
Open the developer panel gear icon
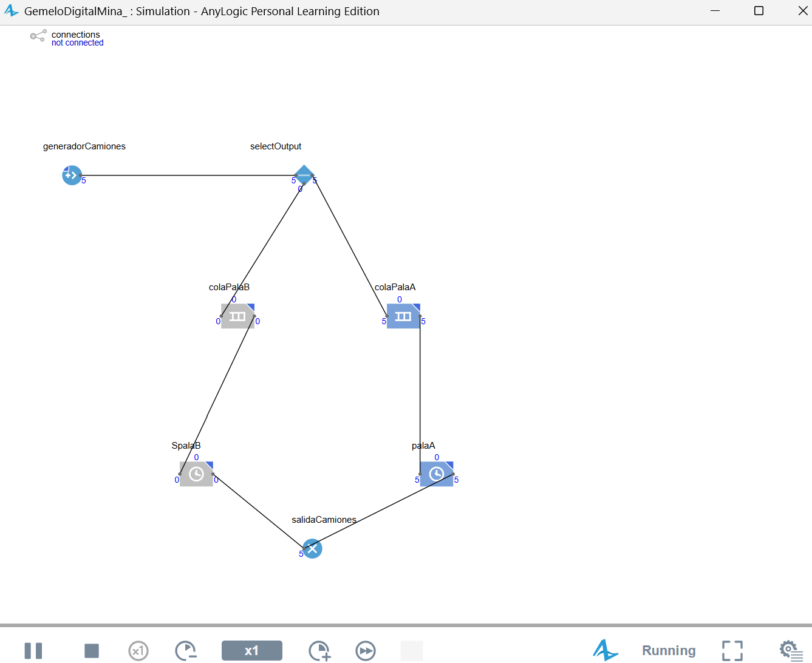point(791,651)
